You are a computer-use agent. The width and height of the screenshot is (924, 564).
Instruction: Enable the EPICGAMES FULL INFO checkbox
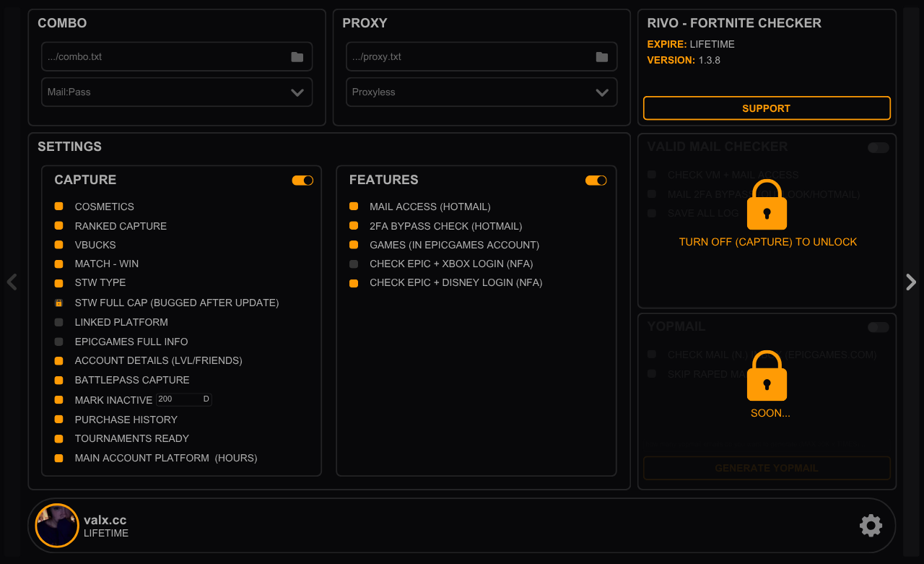59,342
